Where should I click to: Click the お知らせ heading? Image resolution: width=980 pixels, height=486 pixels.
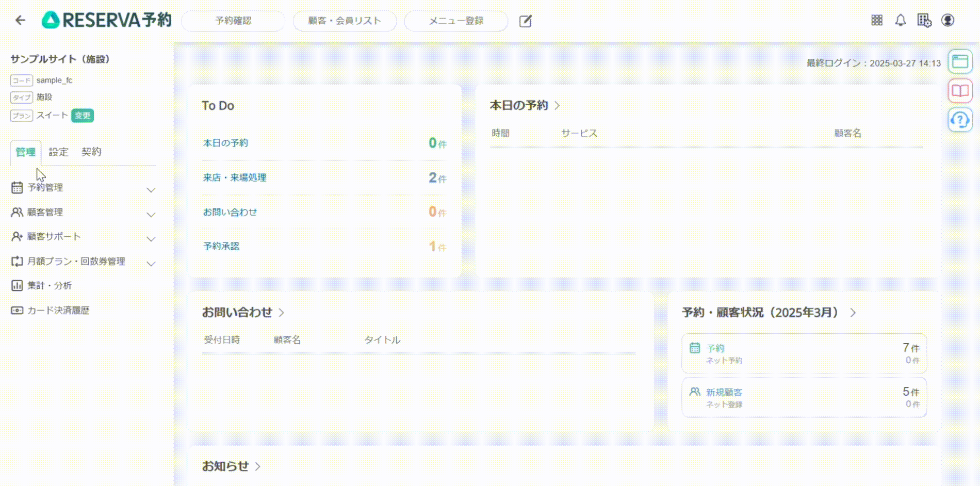[x=225, y=466]
